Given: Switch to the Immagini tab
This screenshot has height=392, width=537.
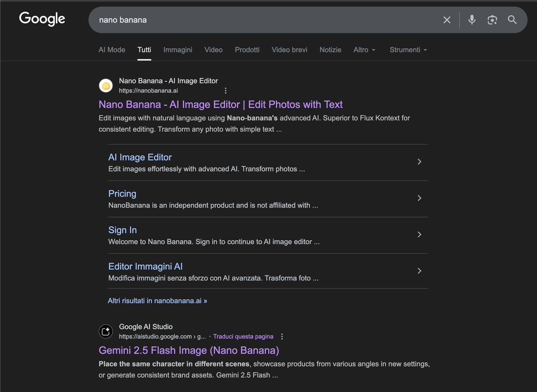Looking at the screenshot, I should tap(178, 50).
